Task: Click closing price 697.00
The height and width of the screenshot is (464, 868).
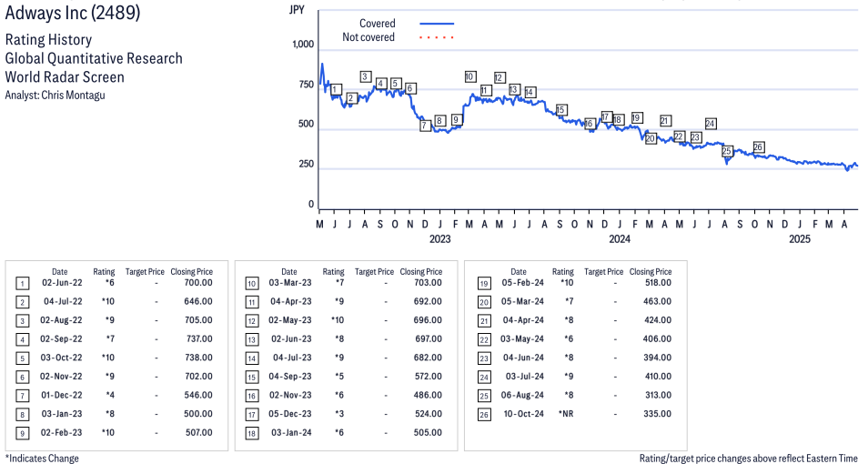Action: (428, 338)
